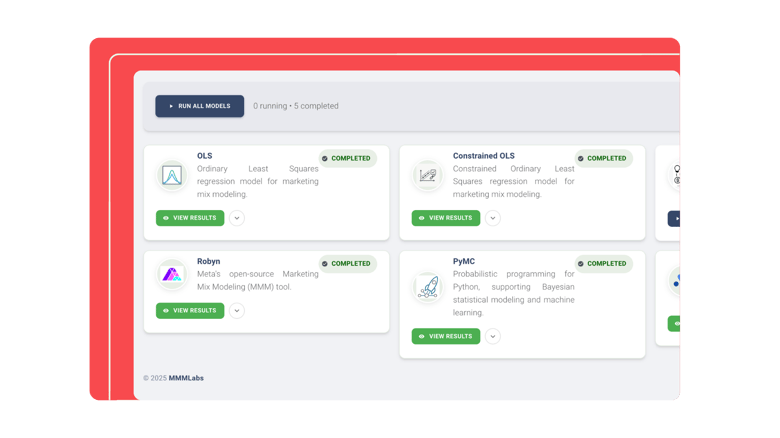View results for the OLS model

point(190,218)
